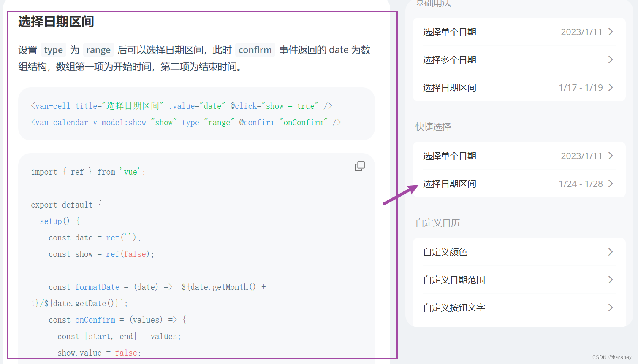Click the van-cell template code line
Screen dimensions: 638x364
pos(182,106)
